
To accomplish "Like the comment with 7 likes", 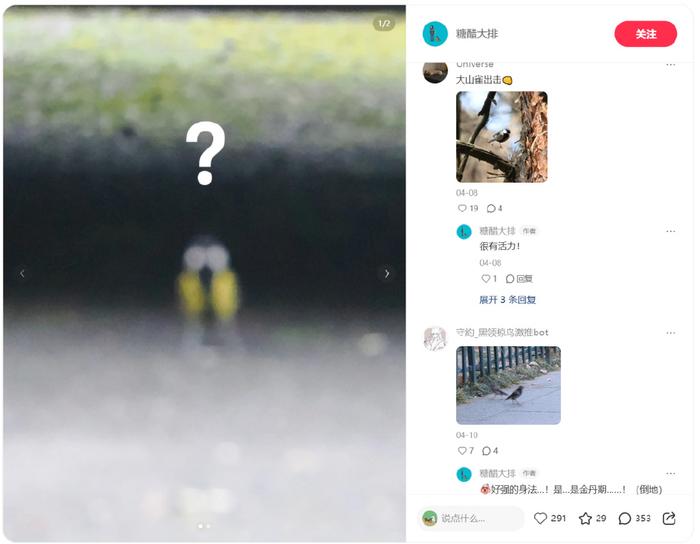I will (462, 451).
